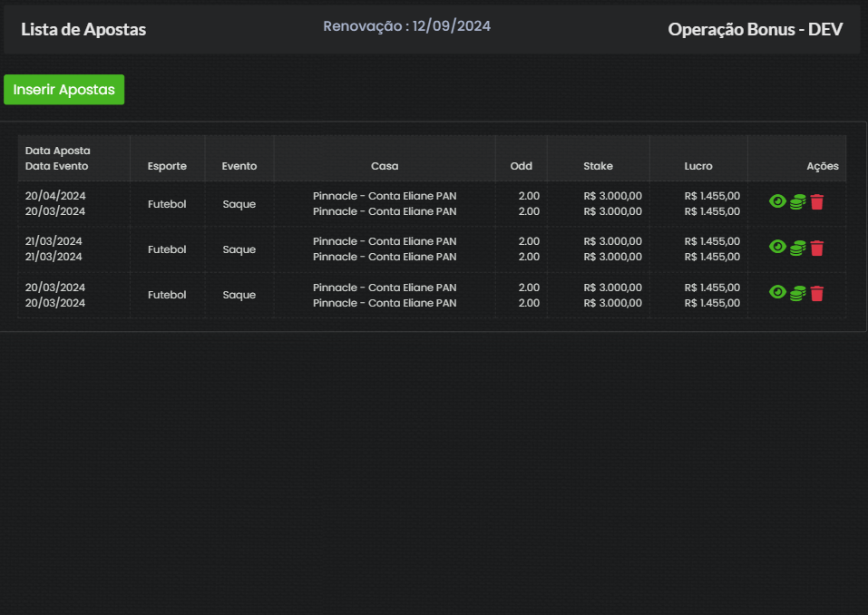The height and width of the screenshot is (615, 868).
Task: Click coins icon on the last bet row
Action: tap(797, 293)
